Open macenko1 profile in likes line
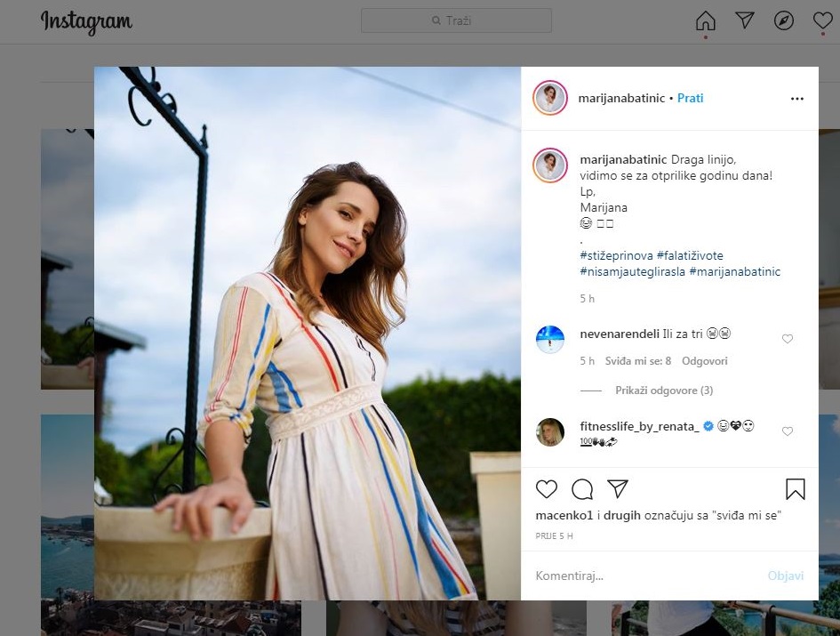Viewport: 840px width, 636px height. coord(564,515)
